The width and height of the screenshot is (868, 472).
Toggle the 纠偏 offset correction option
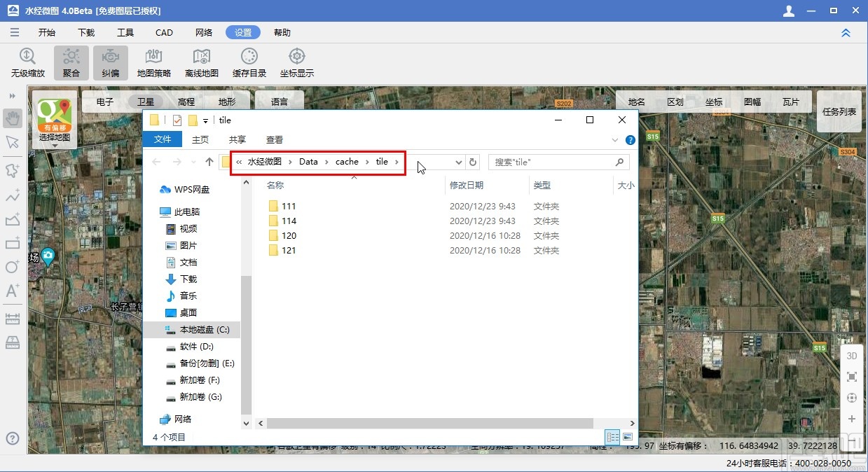click(110, 62)
